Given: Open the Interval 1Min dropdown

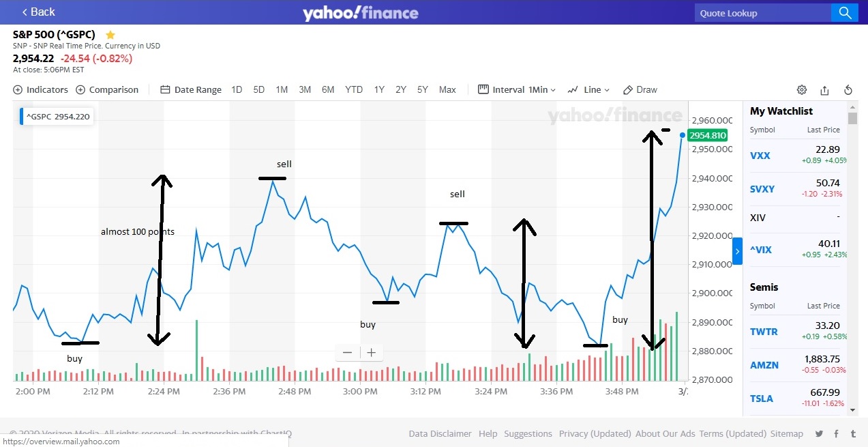Looking at the screenshot, I should [517, 89].
